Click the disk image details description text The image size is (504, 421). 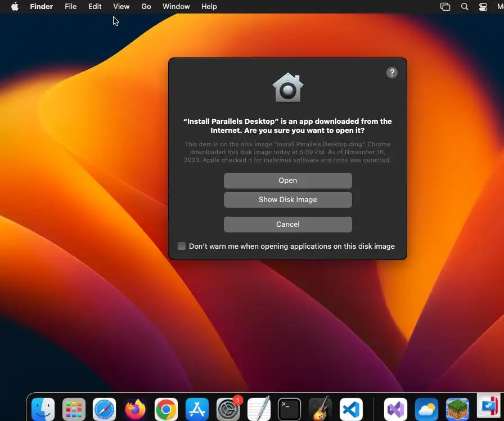point(287,152)
